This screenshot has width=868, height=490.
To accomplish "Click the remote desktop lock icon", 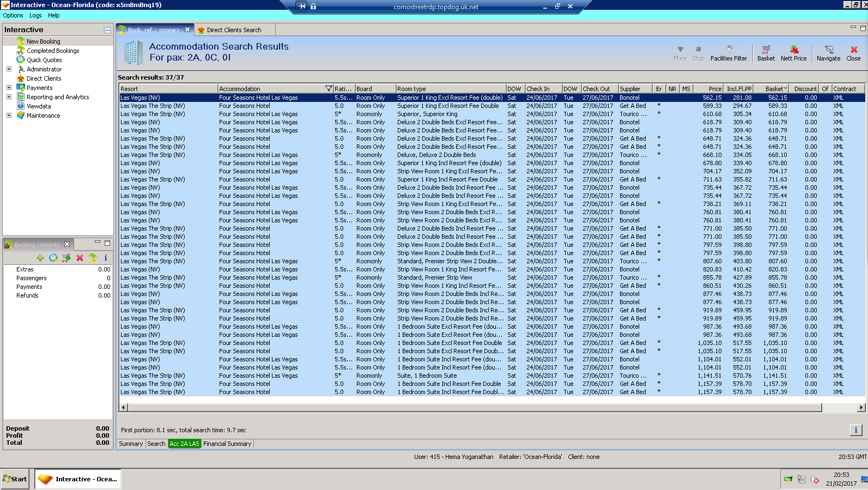I will (313, 7).
